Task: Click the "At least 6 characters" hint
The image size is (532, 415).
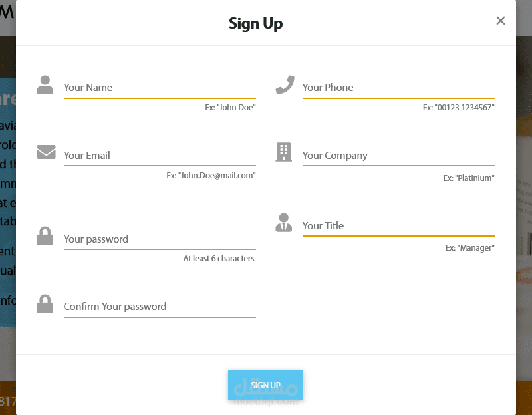Action: pyautogui.click(x=219, y=259)
